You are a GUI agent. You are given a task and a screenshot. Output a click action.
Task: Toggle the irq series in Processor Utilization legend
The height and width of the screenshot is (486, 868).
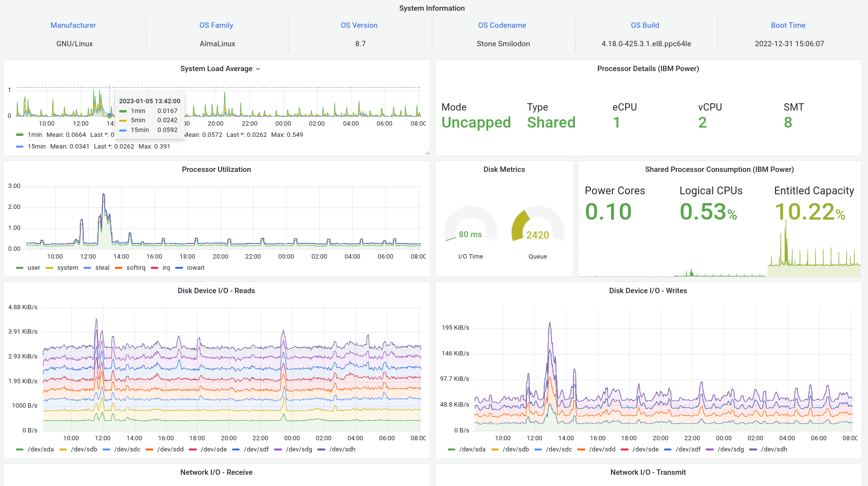(166, 268)
